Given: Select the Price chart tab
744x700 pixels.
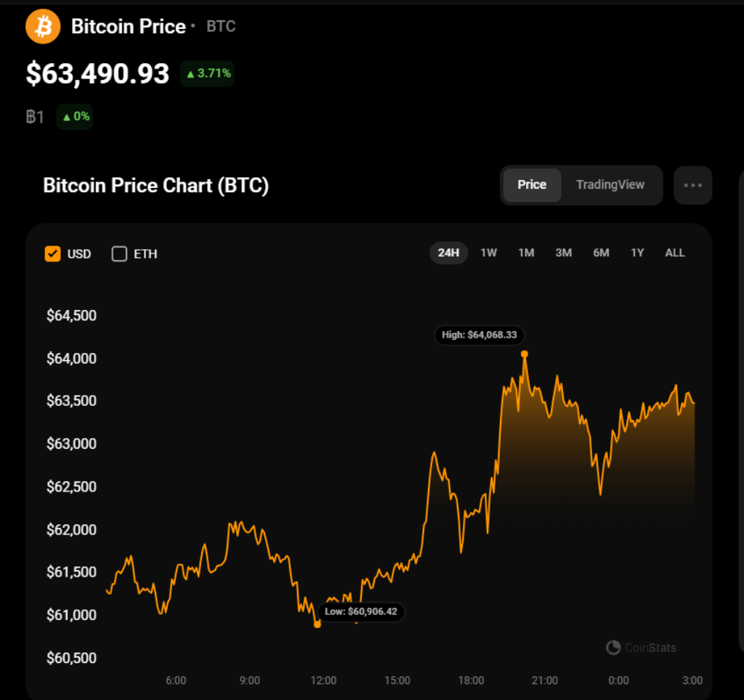Looking at the screenshot, I should [x=531, y=184].
